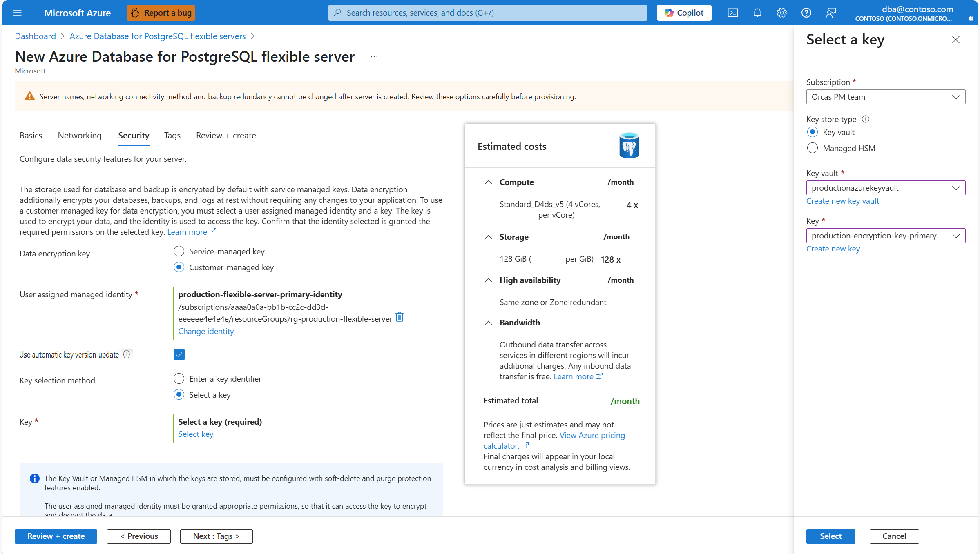Image resolution: width=980 pixels, height=554 pixels.
Task: Select Service-managed key radio option
Action: point(179,251)
